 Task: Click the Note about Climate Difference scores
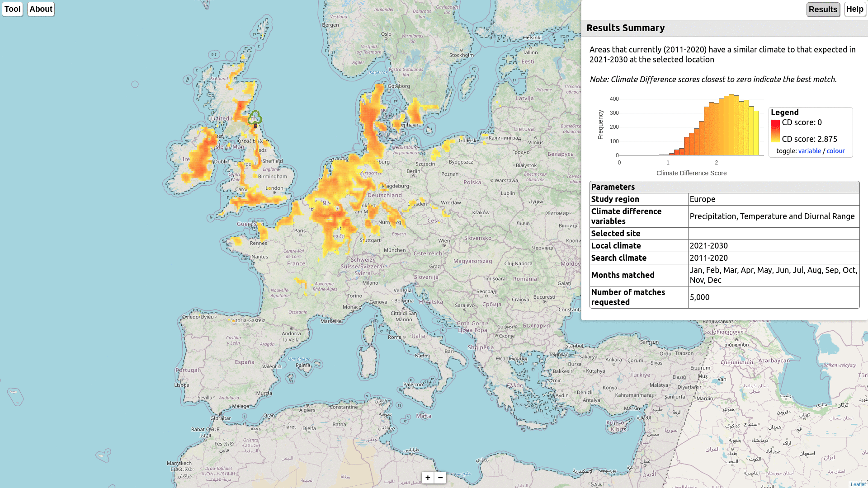[713, 80]
